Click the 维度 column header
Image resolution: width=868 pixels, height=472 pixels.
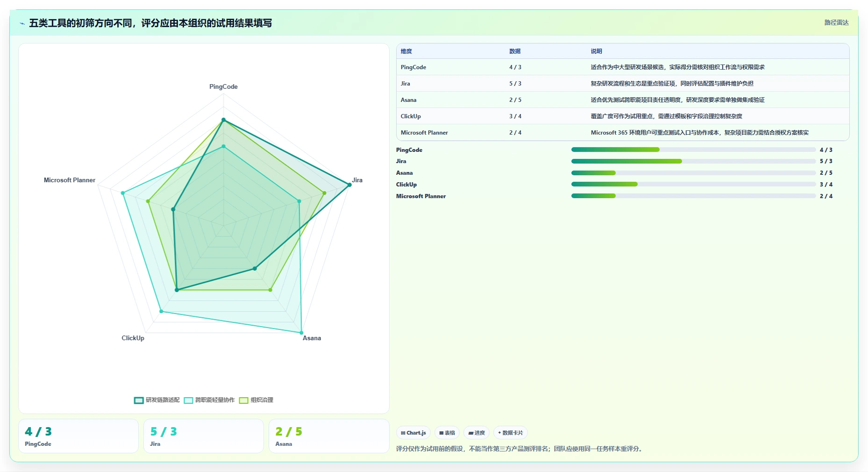click(406, 51)
